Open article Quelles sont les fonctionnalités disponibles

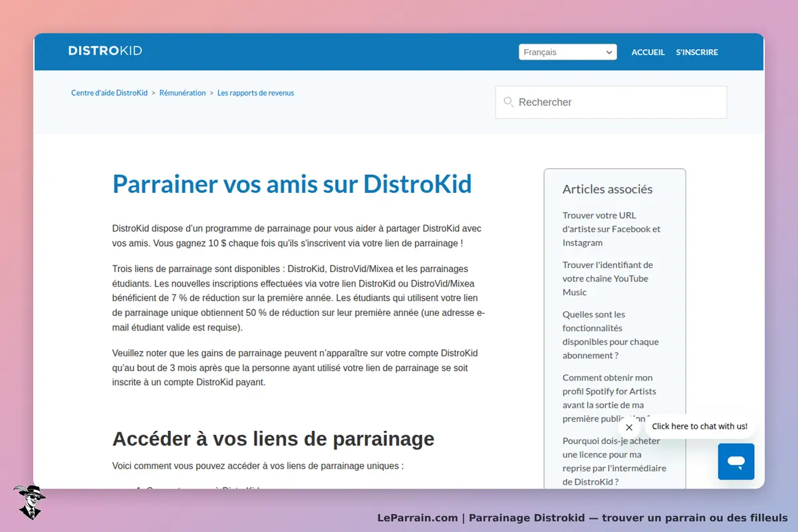(610, 334)
